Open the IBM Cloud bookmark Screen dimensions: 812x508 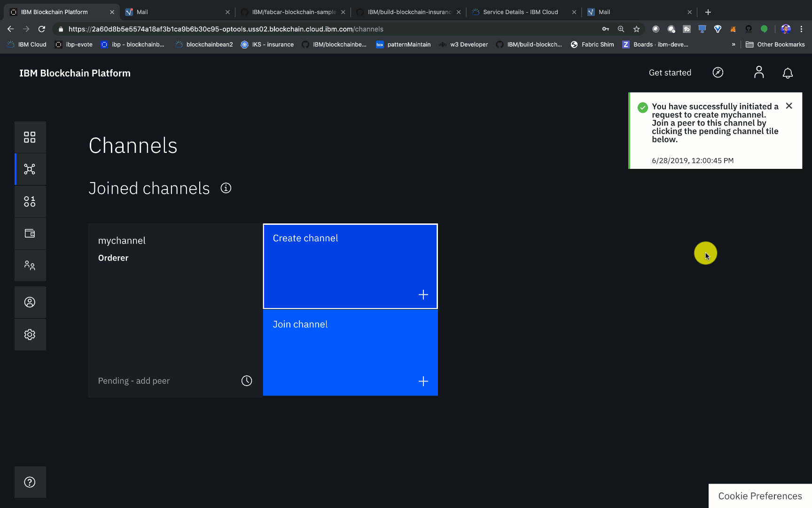27,45
